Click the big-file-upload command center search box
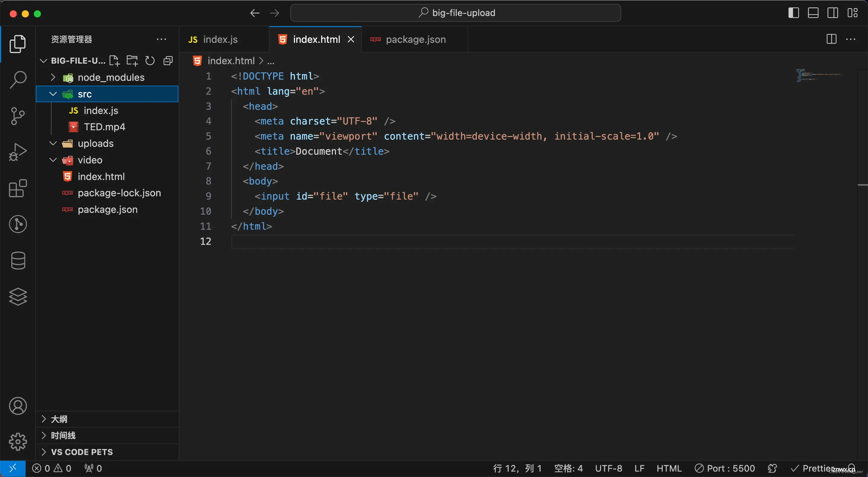 tap(456, 13)
